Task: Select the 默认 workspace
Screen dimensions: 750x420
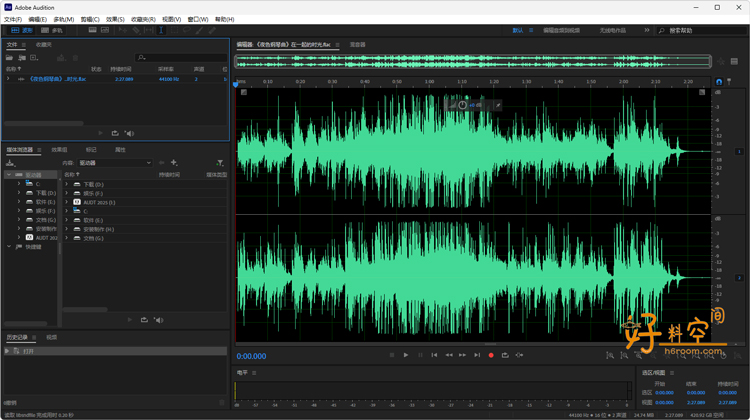Action: pos(518,30)
